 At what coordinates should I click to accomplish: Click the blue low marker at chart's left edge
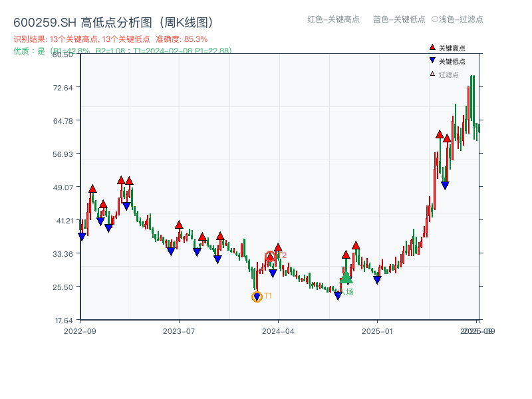click(x=82, y=237)
